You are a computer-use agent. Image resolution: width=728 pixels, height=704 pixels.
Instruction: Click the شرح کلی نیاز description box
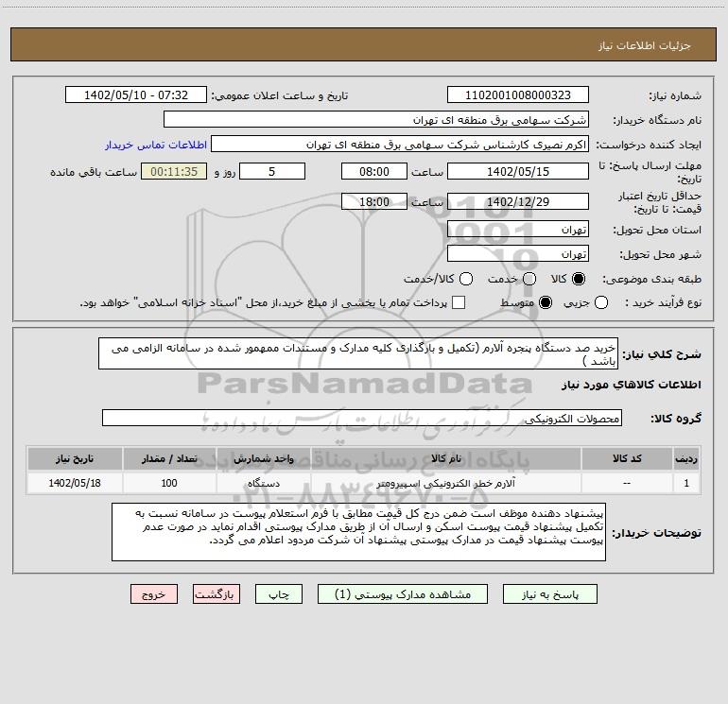click(x=358, y=353)
